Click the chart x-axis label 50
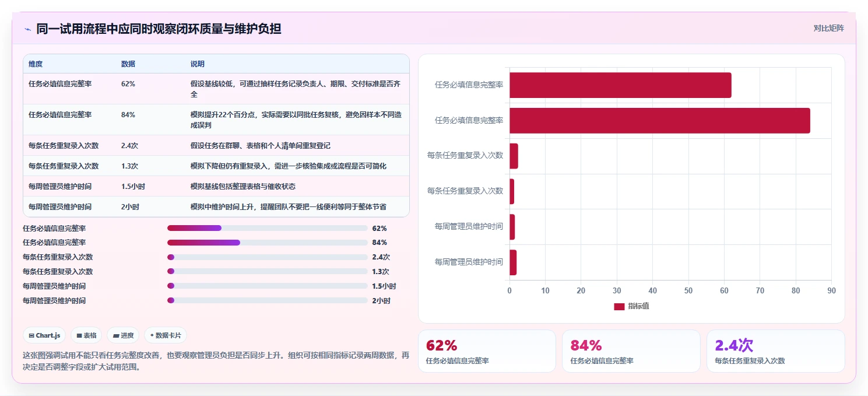The width and height of the screenshot is (868, 396). [x=688, y=290]
